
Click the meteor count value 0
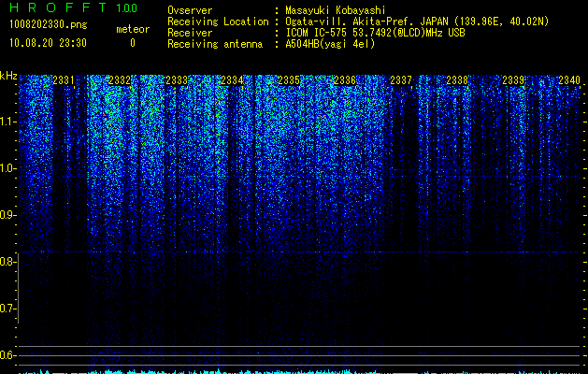click(133, 43)
